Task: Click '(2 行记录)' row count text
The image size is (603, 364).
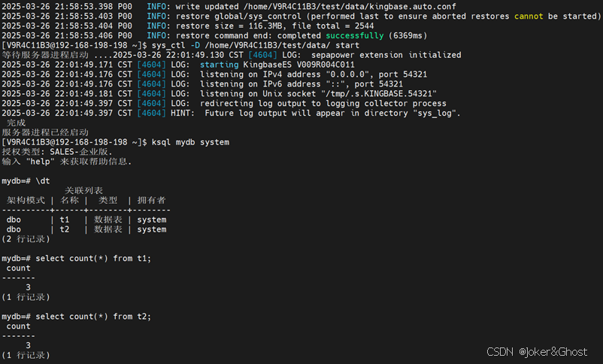Action: [x=26, y=239]
